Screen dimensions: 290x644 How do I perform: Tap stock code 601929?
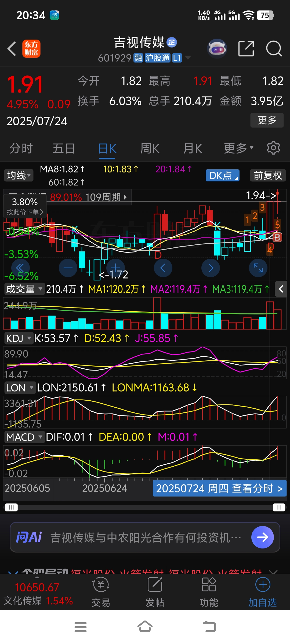pyautogui.click(x=115, y=58)
